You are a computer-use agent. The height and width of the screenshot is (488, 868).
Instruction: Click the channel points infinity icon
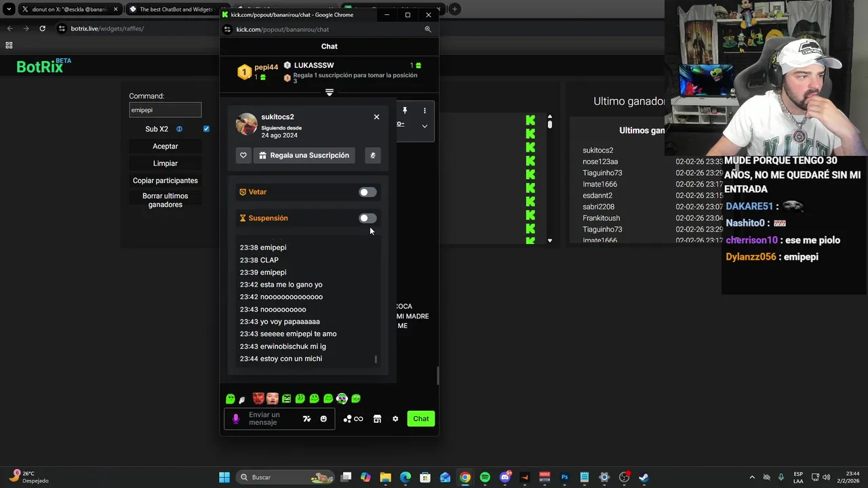pos(353,419)
